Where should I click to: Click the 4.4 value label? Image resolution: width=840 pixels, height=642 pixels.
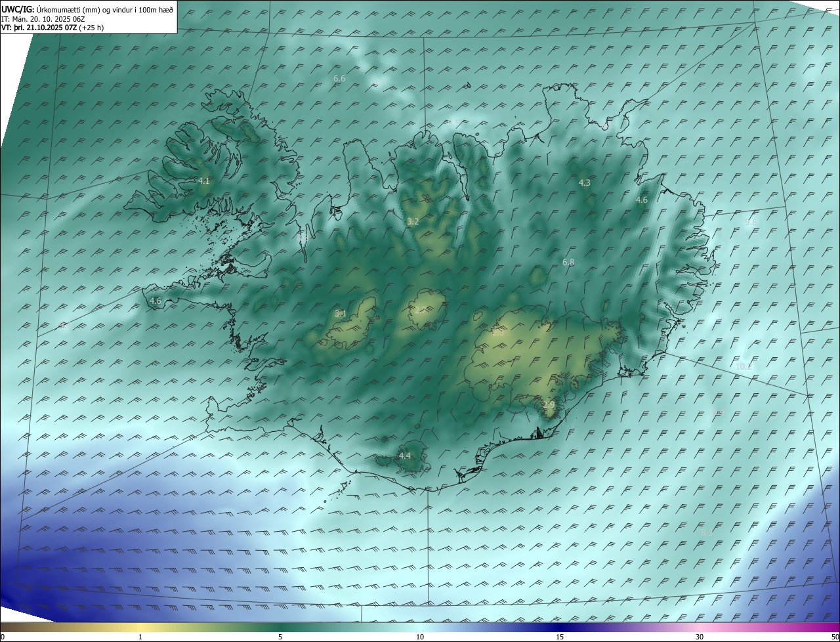coord(405,456)
